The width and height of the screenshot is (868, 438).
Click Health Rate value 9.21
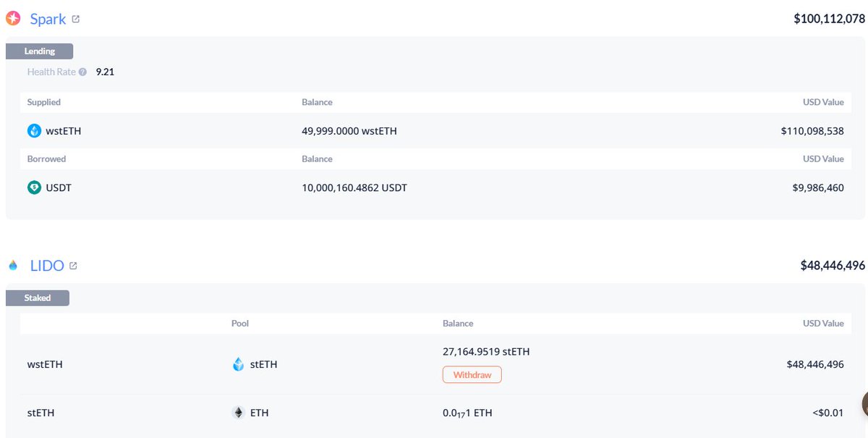[105, 72]
